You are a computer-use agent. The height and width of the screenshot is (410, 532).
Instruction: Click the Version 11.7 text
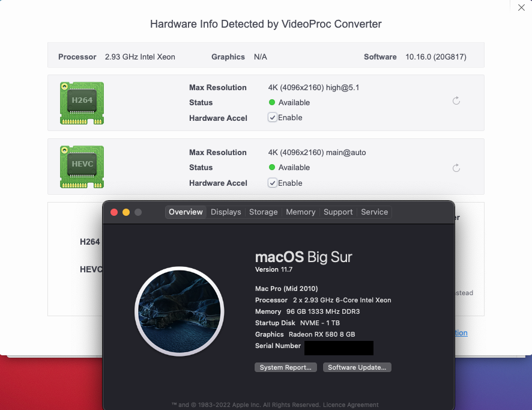coord(274,269)
